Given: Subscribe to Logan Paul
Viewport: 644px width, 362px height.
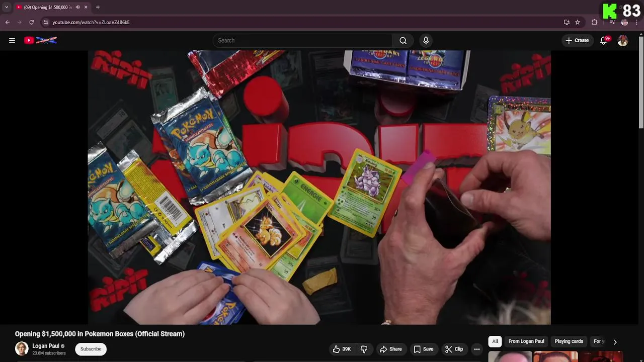Looking at the screenshot, I should point(91,349).
